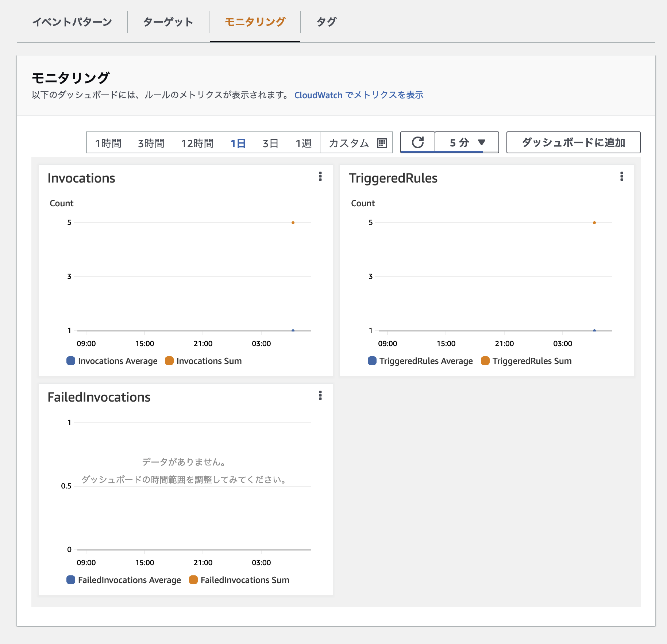Open the 5分 period dropdown
Screen dimensions: 667x644
pos(466,143)
